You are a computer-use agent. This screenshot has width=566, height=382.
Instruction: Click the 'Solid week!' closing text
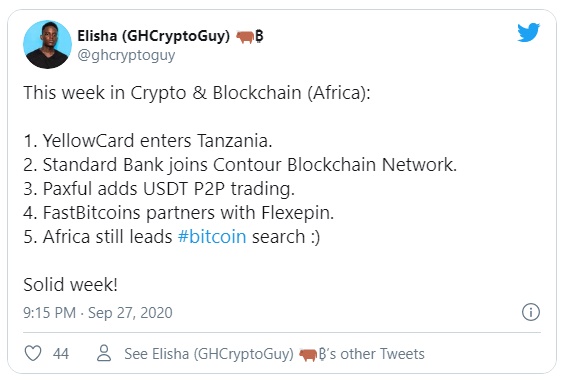point(70,285)
